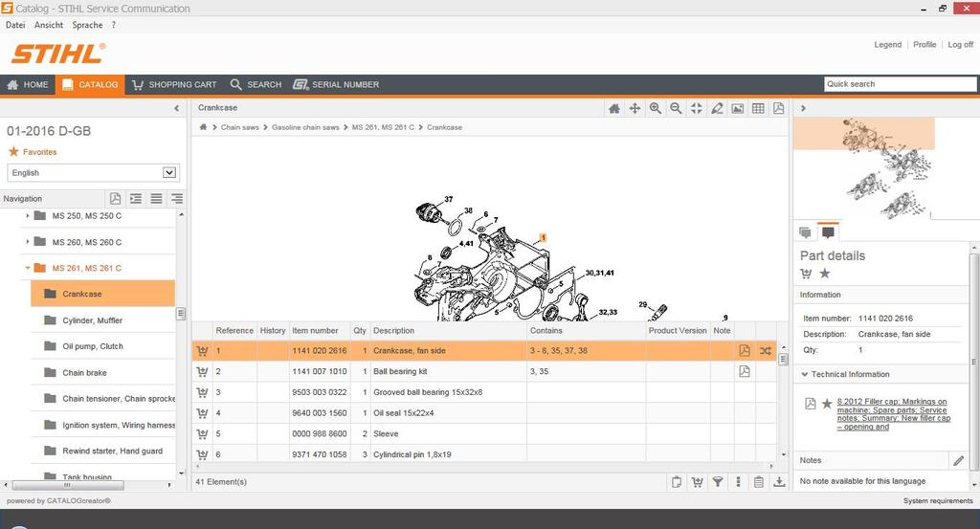980x529 pixels.
Task: Toggle favorite star for filler cap document
Action: click(x=827, y=404)
